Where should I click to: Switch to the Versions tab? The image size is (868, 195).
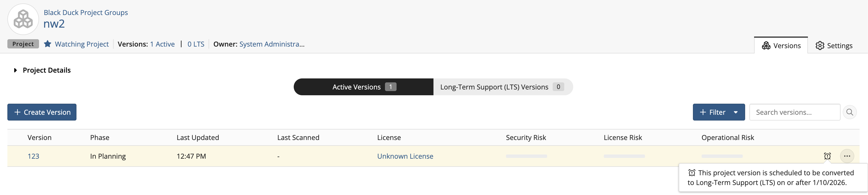tap(781, 46)
